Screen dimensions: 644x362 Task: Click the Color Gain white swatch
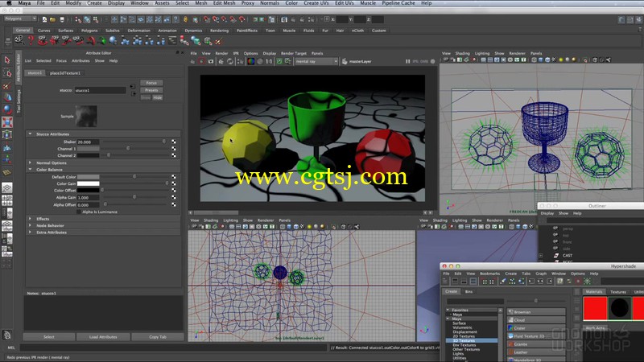89,183
